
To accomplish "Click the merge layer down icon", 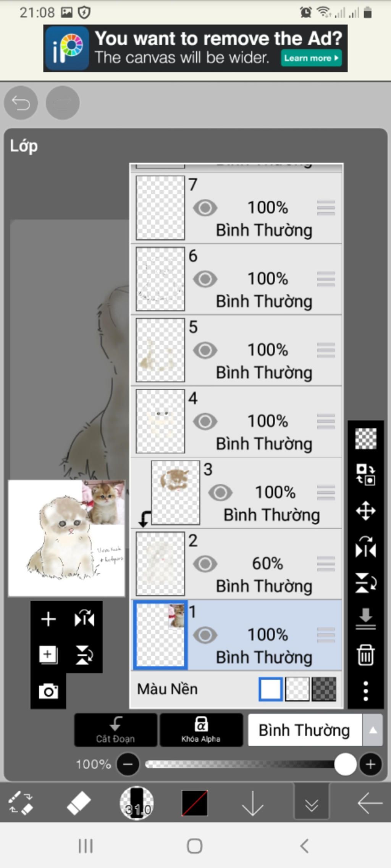I will (365, 619).
